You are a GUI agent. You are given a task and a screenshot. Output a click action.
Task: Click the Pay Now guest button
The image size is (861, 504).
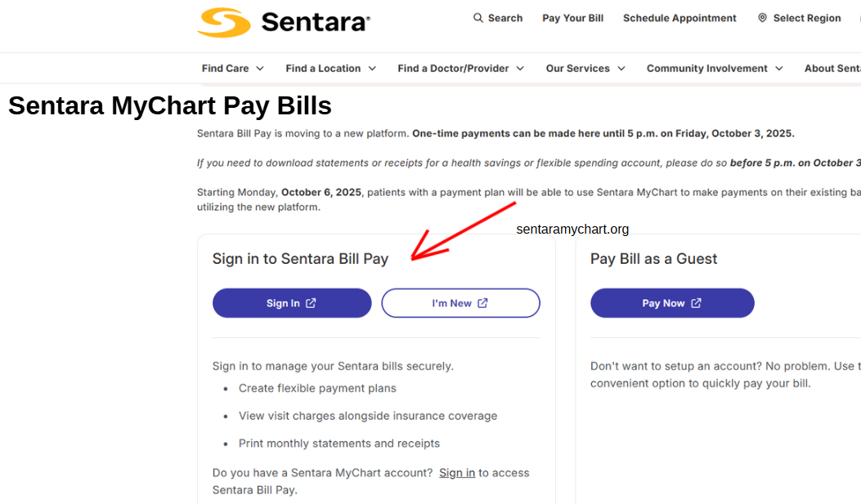coord(672,303)
